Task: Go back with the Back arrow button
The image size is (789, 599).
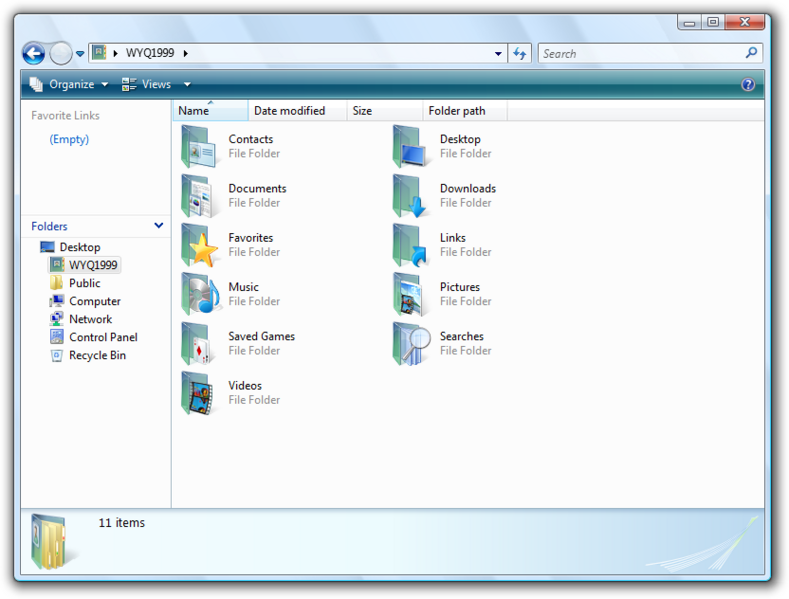Action: 33,54
